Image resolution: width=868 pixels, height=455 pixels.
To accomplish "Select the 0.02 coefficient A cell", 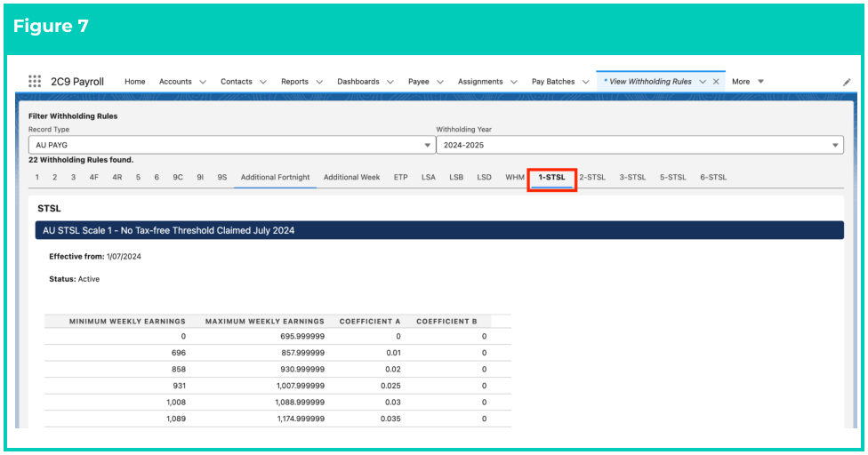I will (x=394, y=370).
